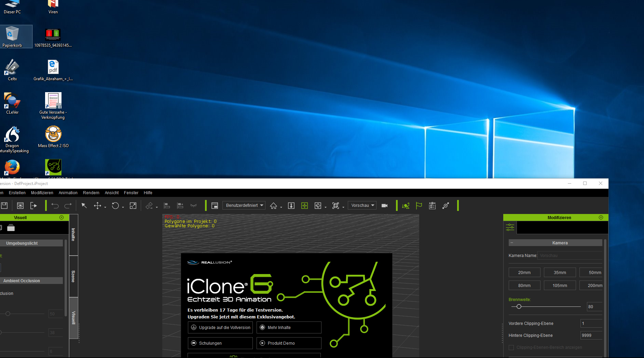This screenshot has width=644, height=358.
Task: Click the export arrow icon in toolbar
Action: point(33,205)
